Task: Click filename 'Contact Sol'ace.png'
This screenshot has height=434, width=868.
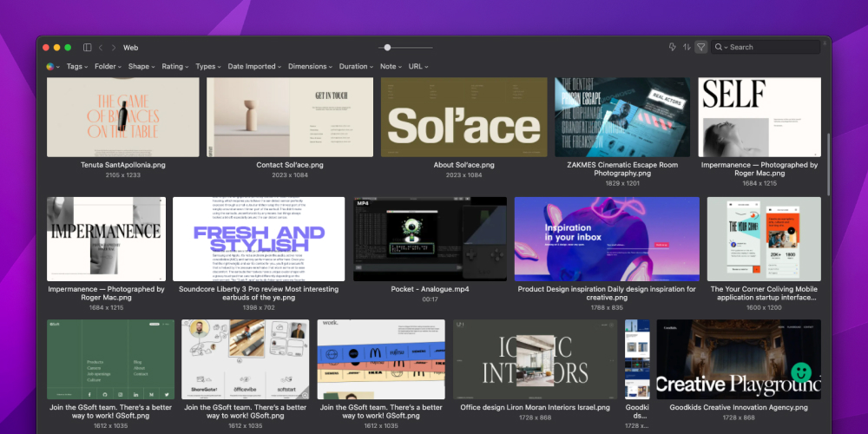Action: tap(290, 165)
